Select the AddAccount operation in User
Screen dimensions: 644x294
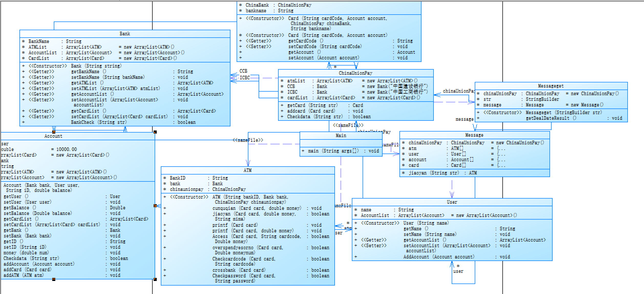tap(439, 257)
